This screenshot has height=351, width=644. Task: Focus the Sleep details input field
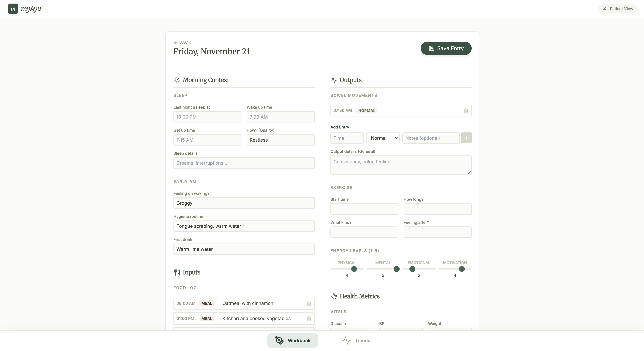tap(244, 163)
